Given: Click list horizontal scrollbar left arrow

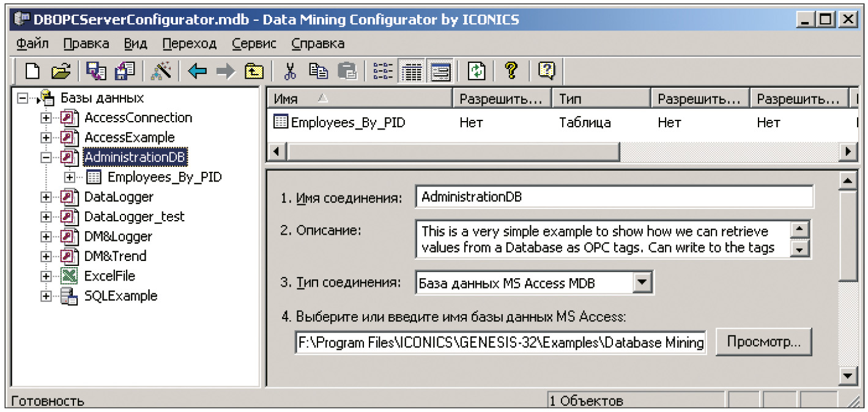Looking at the screenshot, I should [x=277, y=151].
